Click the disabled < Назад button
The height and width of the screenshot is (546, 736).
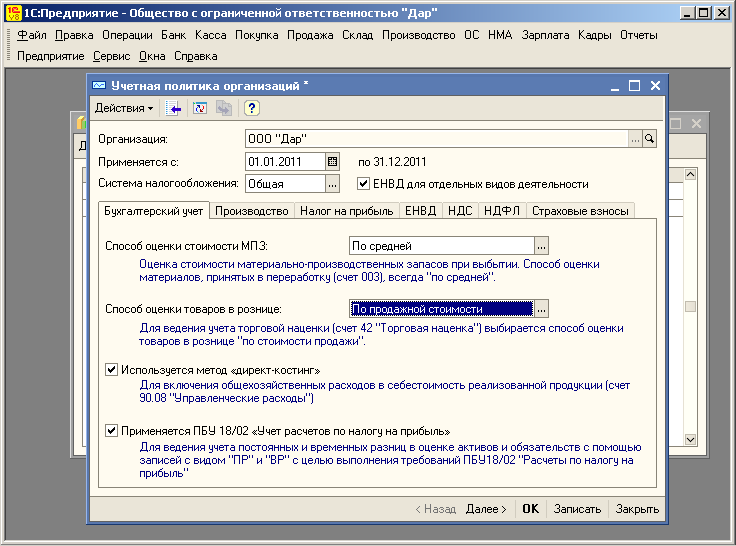click(x=436, y=509)
